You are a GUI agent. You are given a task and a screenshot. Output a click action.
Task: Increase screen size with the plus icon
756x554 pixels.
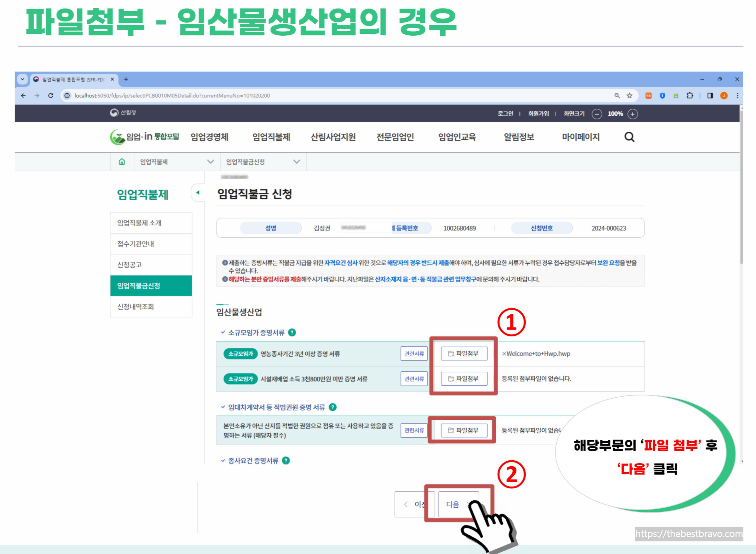(x=632, y=114)
